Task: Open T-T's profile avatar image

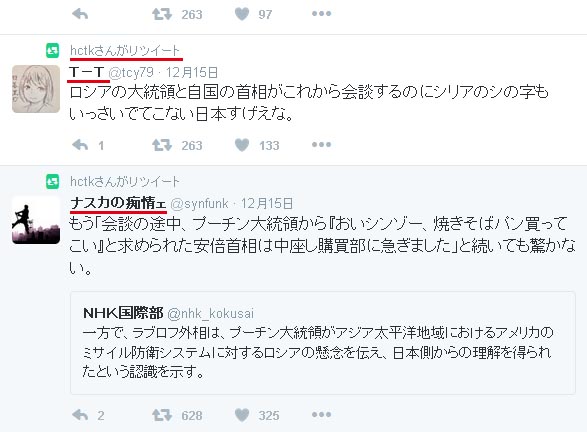Action: point(36,89)
